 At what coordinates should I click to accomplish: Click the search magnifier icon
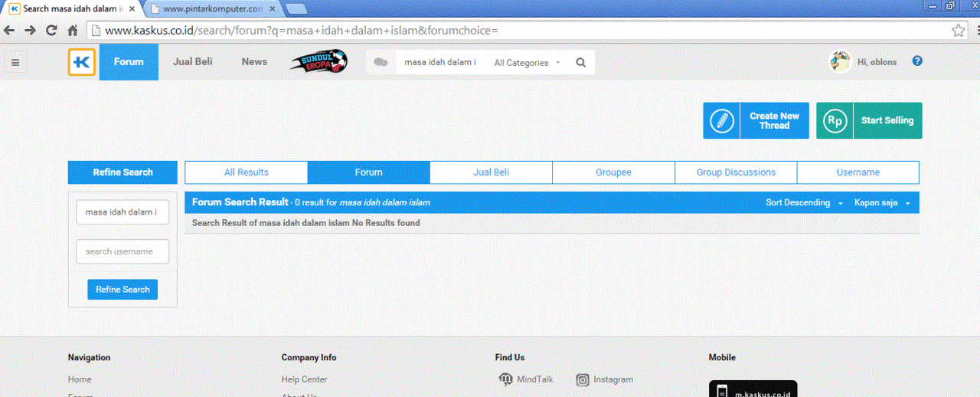tap(581, 63)
